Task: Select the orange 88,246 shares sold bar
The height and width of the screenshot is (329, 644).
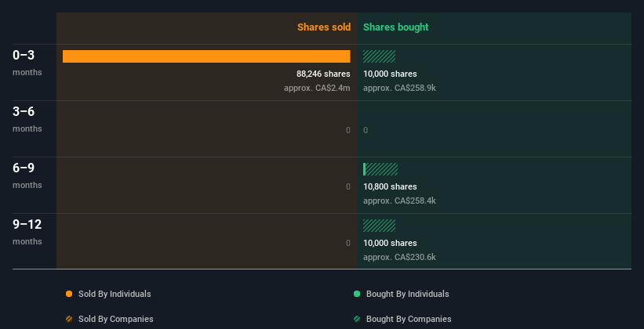Action: click(x=206, y=56)
